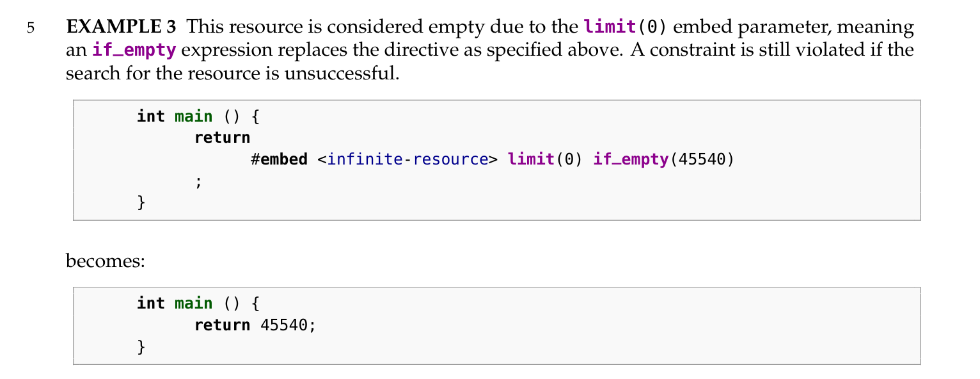
Task: Click the paragraph number 5 marker
Action: point(30,29)
